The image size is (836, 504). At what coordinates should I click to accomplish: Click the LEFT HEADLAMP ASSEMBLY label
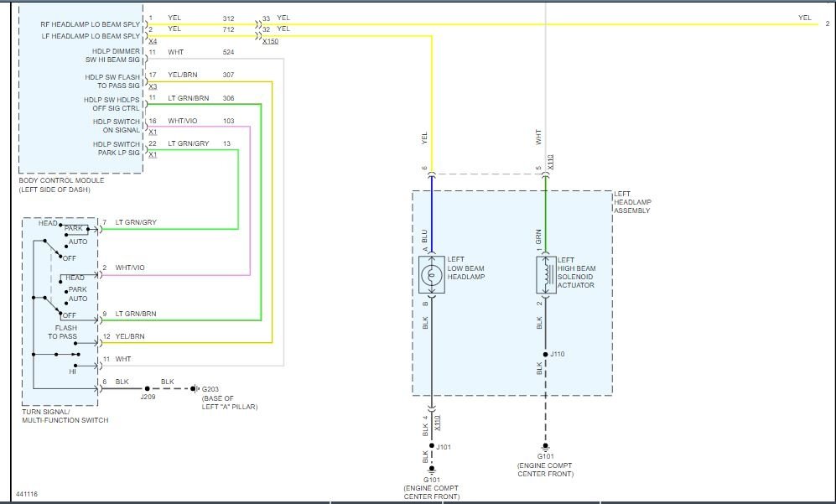coord(632,201)
